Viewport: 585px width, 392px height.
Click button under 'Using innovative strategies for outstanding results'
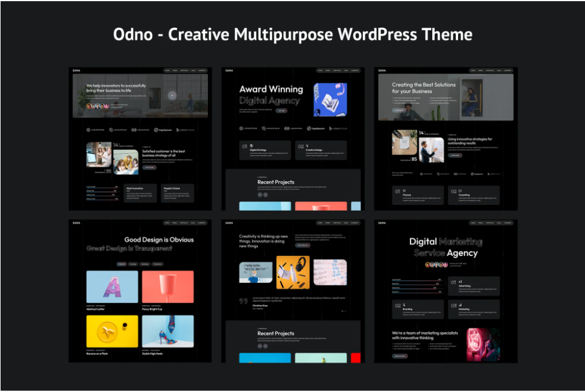455,156
